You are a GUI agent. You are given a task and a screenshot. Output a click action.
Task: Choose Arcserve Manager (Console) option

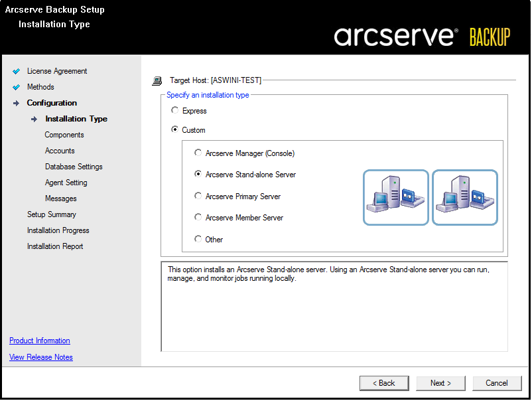pyautogui.click(x=198, y=153)
